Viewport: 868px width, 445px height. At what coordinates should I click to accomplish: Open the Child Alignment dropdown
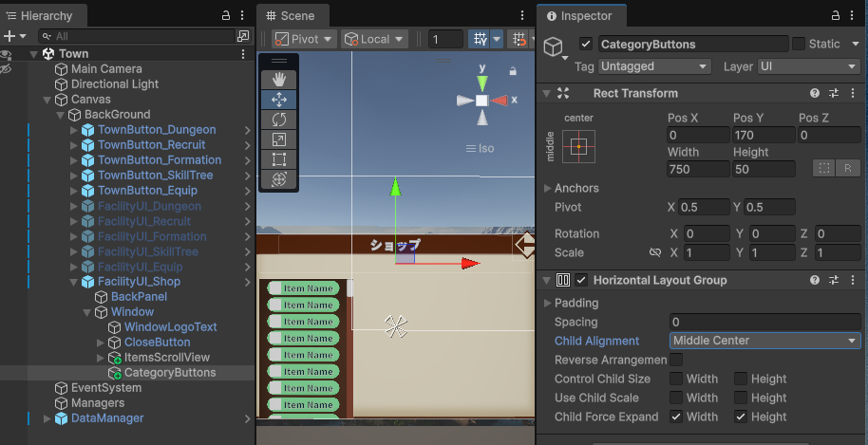764,341
